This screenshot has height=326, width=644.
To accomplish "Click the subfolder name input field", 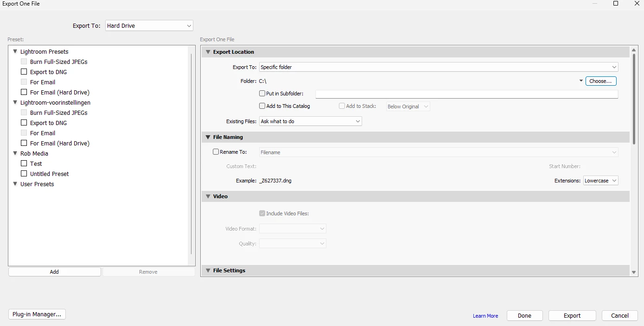I will (467, 94).
